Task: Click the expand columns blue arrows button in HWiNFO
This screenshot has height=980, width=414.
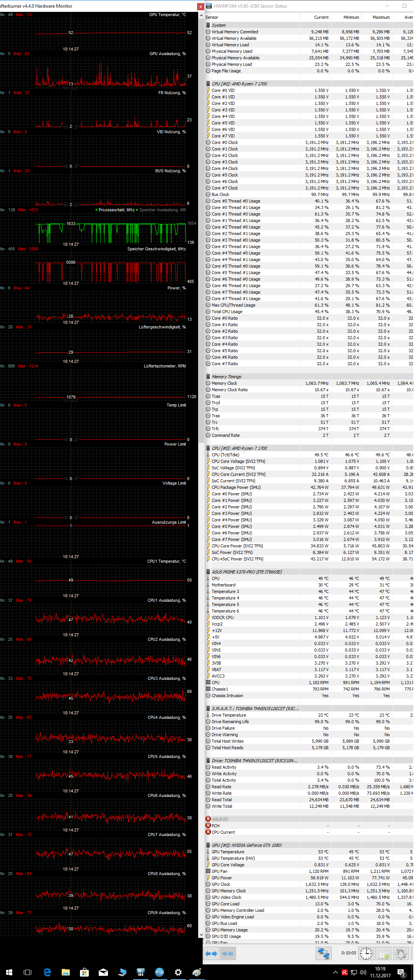Action: click(211, 953)
